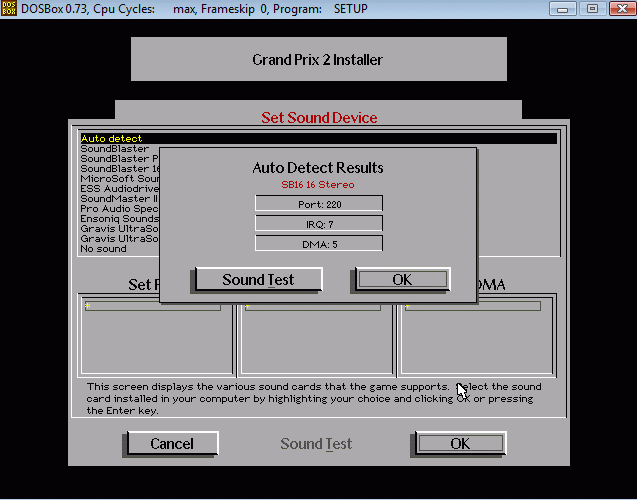
Task: Click the Port: 220 field
Action: click(x=319, y=203)
